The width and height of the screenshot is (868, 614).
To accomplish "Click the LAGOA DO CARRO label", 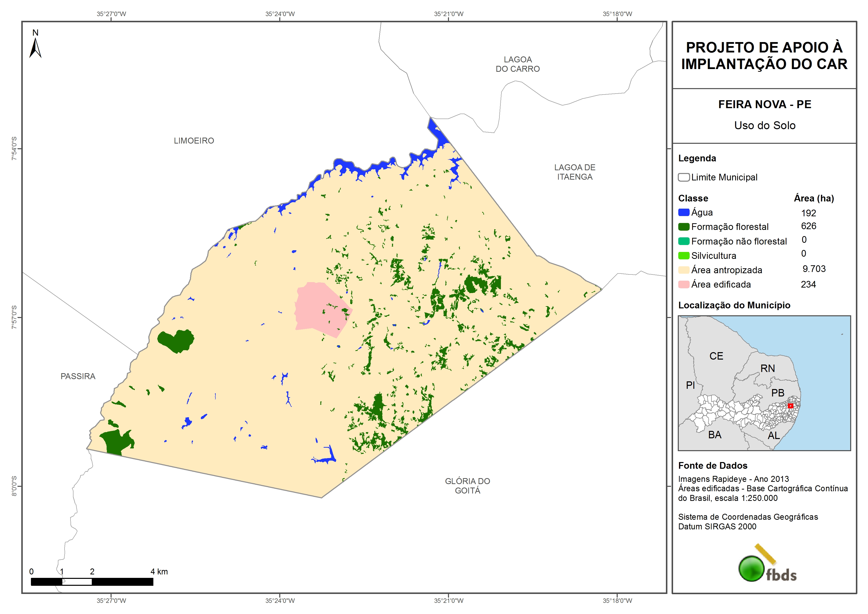I will pyautogui.click(x=517, y=64).
